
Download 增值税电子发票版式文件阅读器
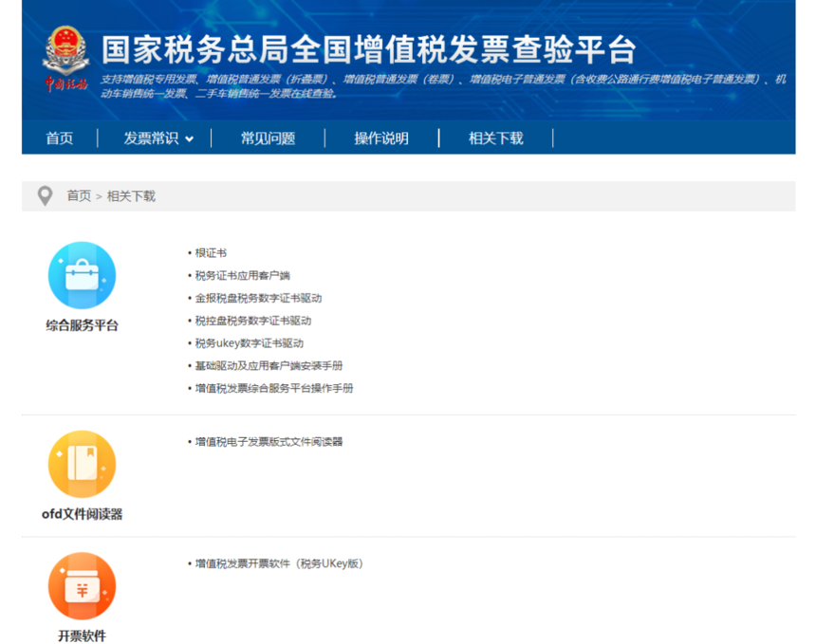tap(269, 442)
